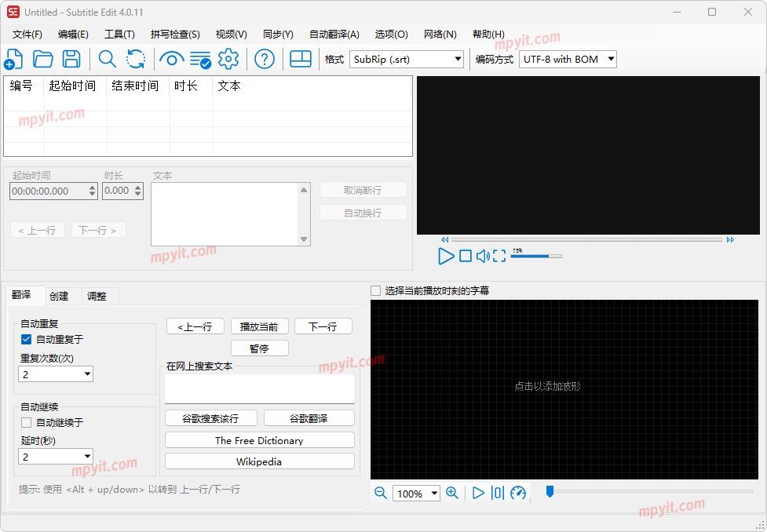This screenshot has width=767, height=532.
Task: Open 编辑(E) menu
Action: point(73,35)
